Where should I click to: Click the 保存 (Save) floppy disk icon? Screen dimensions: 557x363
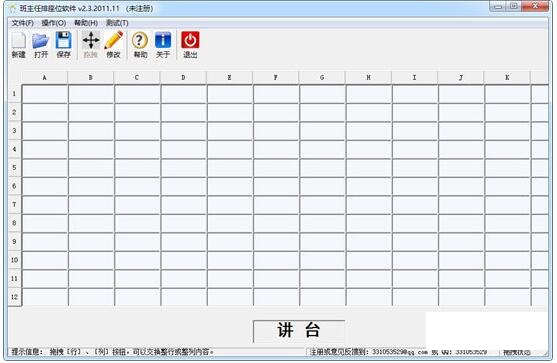coord(64,44)
